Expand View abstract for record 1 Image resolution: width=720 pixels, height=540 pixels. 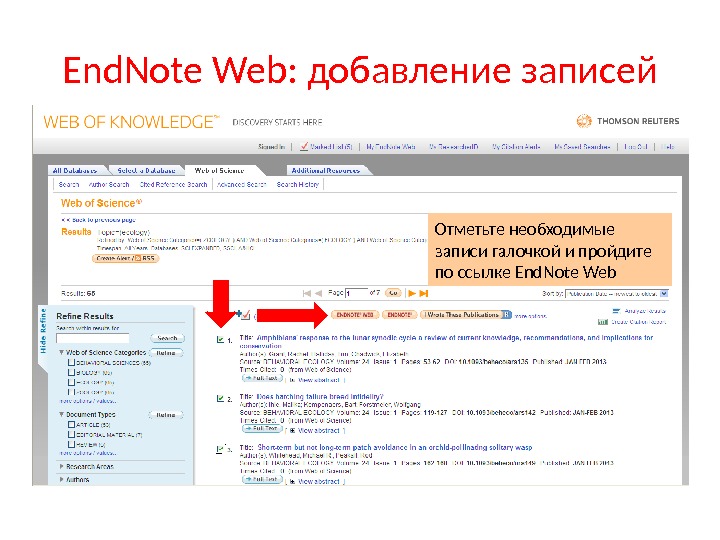(316, 380)
